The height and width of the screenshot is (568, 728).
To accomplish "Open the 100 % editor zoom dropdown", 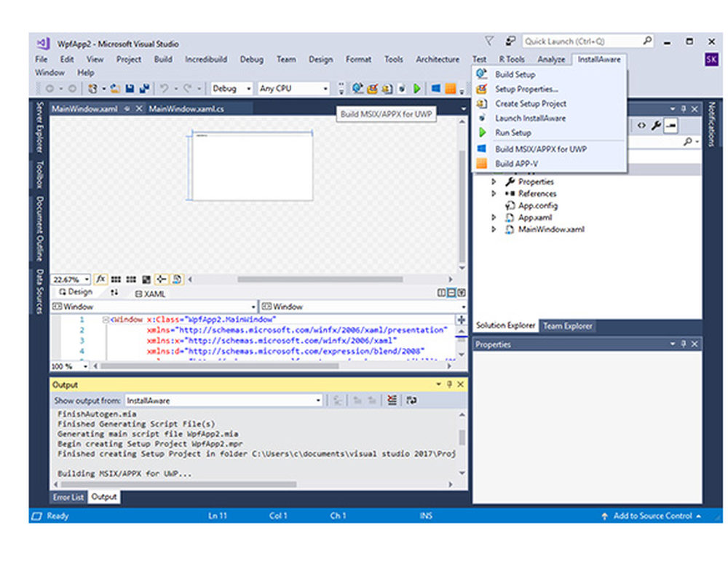I will [85, 366].
